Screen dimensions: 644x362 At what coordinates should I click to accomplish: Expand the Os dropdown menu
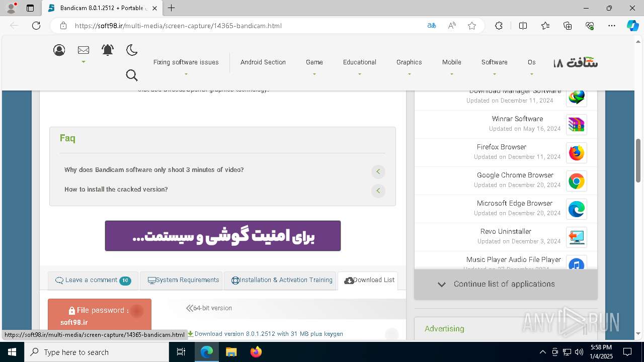click(x=532, y=62)
